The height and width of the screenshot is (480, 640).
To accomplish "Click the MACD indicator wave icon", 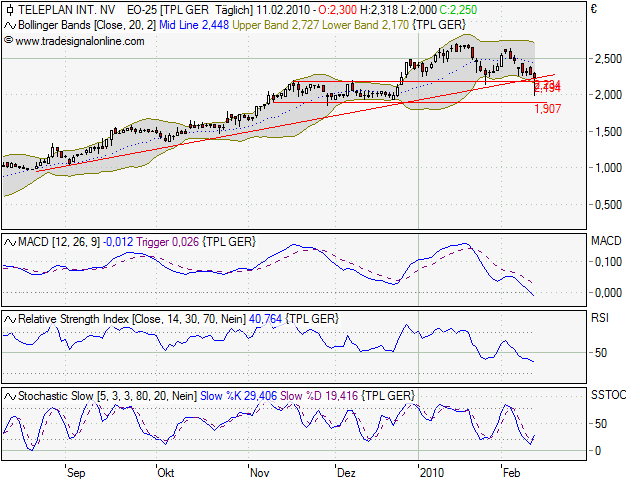I will (10, 241).
